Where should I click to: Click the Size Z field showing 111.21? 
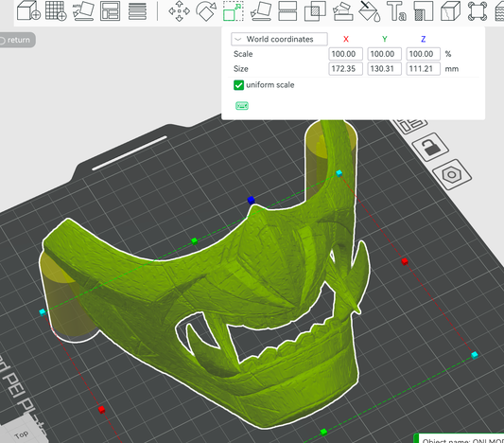click(x=424, y=68)
